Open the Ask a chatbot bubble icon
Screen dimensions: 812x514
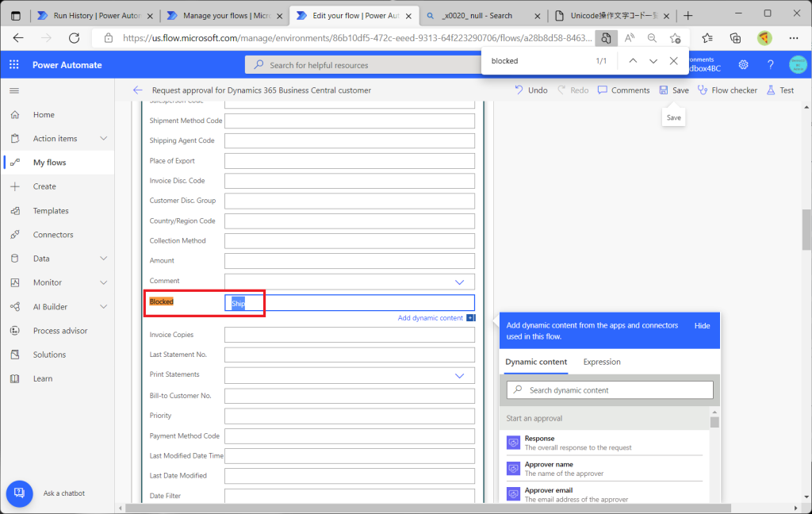19,493
